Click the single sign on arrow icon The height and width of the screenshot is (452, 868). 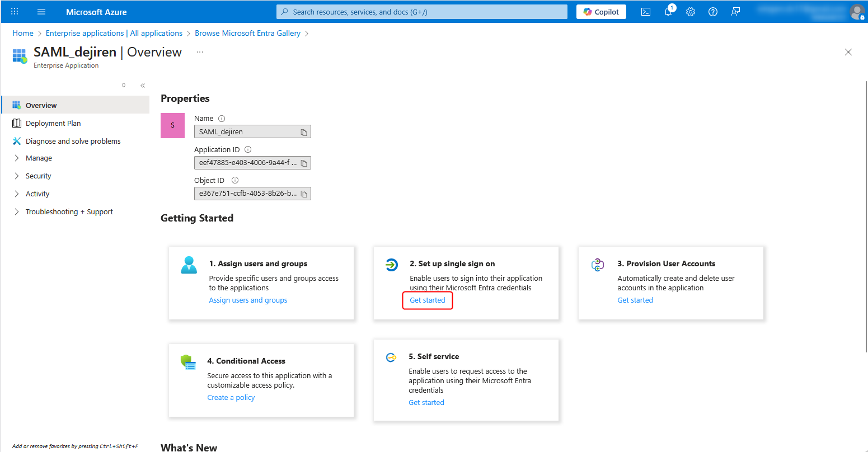[392, 265]
